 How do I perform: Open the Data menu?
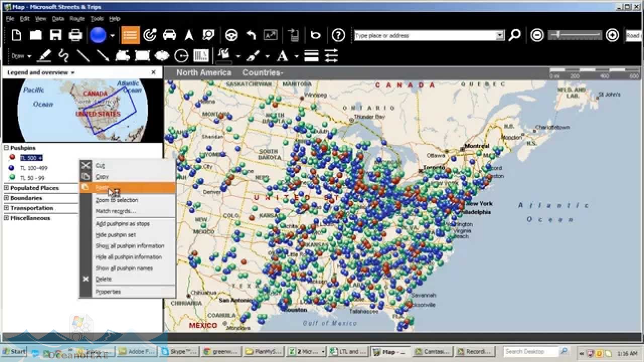pos(58,19)
